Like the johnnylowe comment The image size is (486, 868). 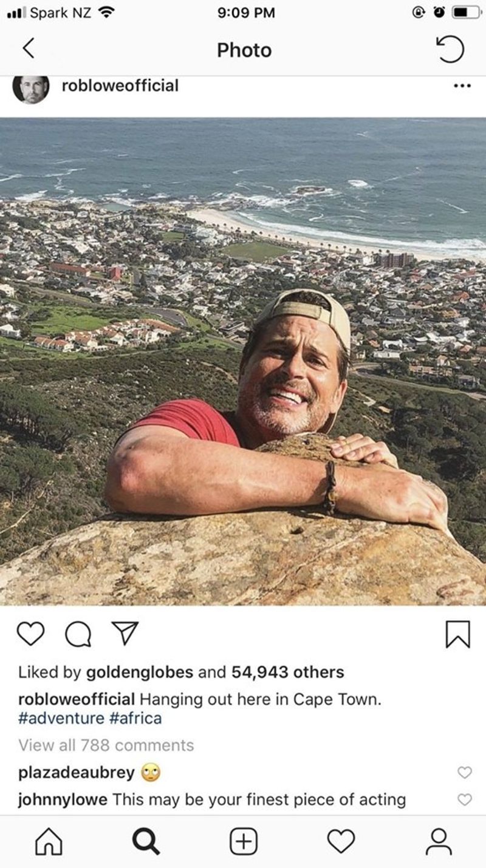pos(465,799)
